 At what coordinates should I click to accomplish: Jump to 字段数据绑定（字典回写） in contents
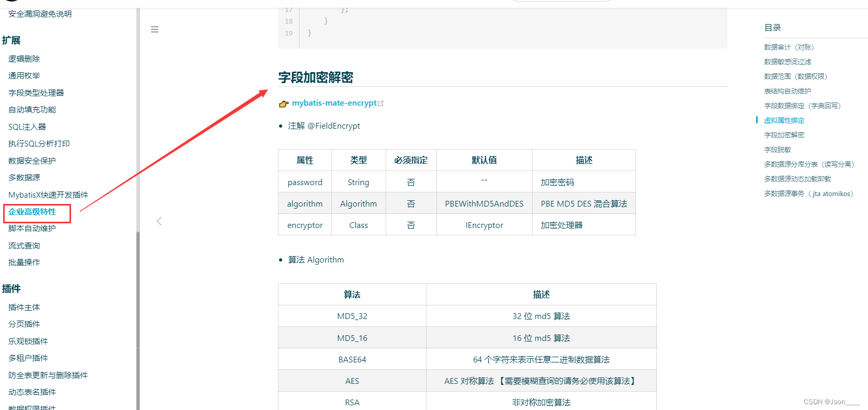pyautogui.click(x=802, y=106)
